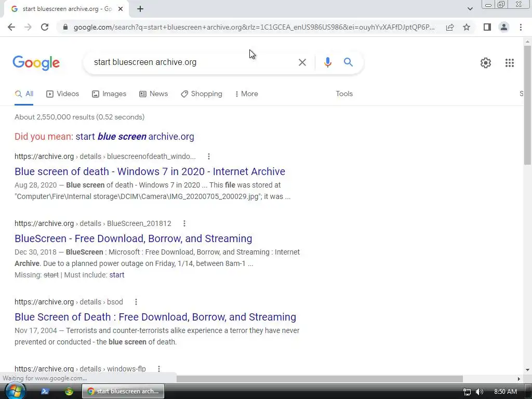Screen dimensions: 532x399
Task: Click the horizontal scrollbar thumb
Action: tap(320, 379)
